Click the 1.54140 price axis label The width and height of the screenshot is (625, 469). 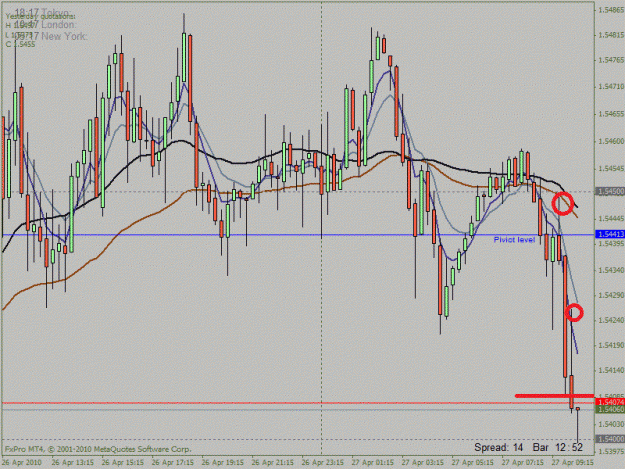tap(611, 371)
